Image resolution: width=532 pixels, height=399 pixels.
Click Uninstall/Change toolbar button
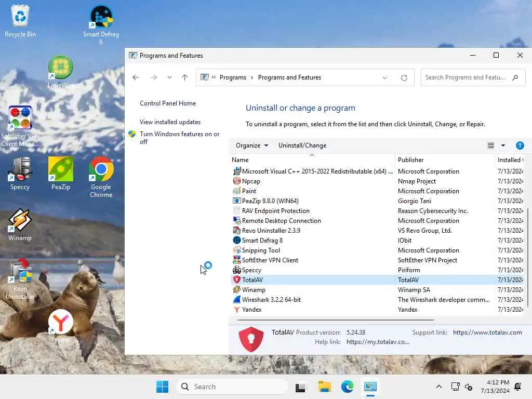point(302,145)
